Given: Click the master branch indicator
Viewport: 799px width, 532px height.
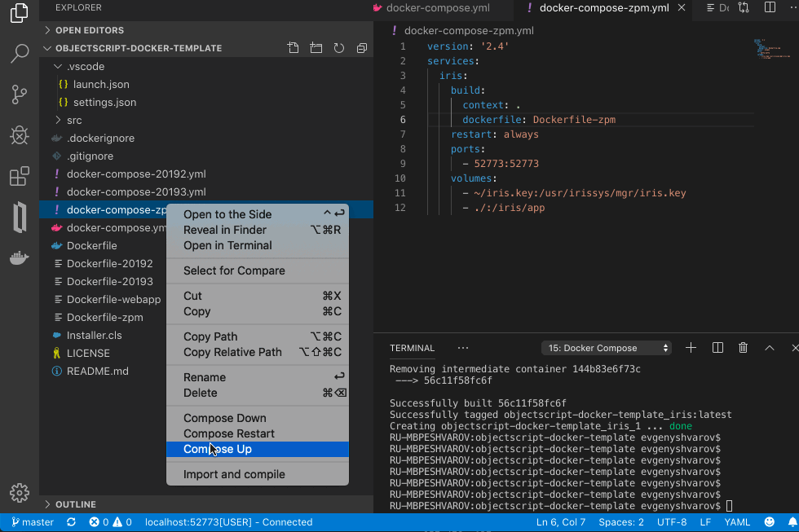Looking at the screenshot, I should (33, 522).
